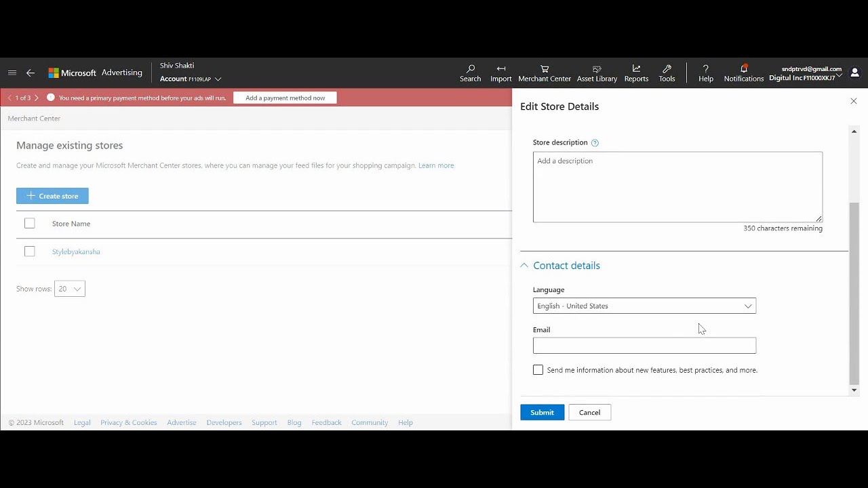Open the Privacy & Cookies footer link
The image size is (868, 488).
pyautogui.click(x=129, y=422)
